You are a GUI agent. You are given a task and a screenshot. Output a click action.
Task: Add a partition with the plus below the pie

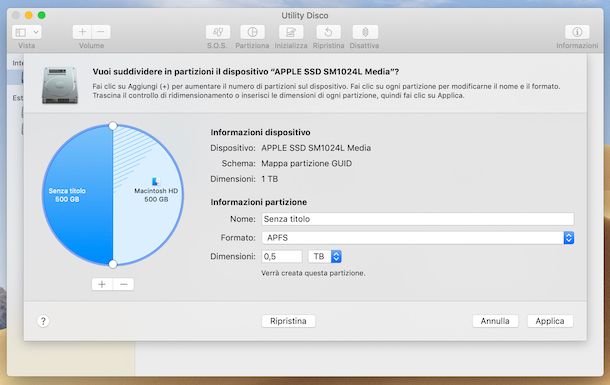coord(102,284)
